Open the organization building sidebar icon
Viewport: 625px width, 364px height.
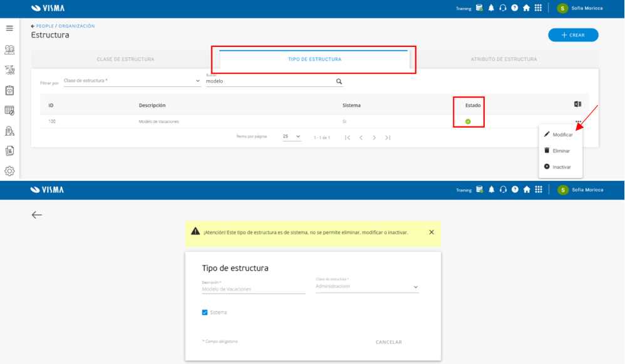9,131
